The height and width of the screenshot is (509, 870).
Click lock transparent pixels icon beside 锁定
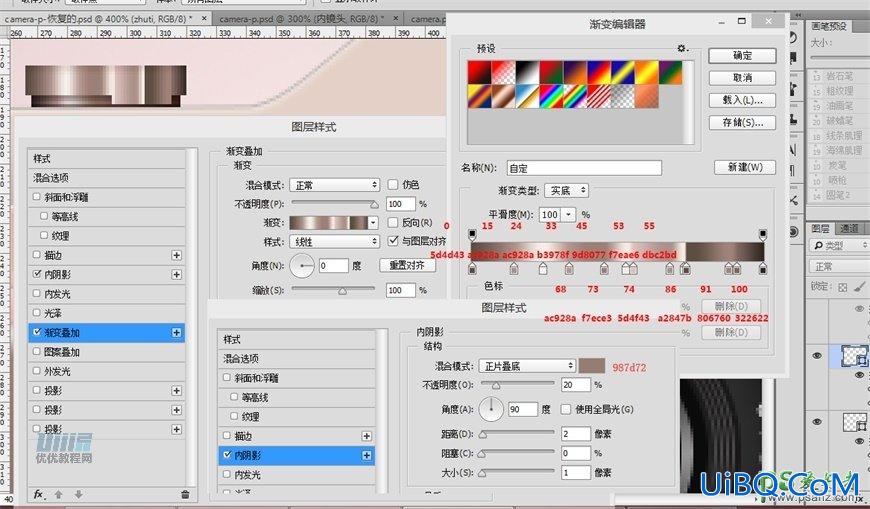pos(843,287)
